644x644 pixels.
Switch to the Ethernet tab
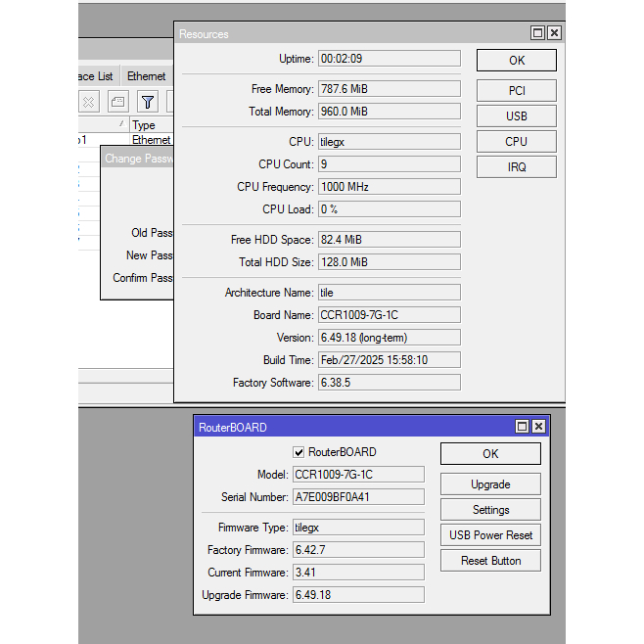point(147,76)
